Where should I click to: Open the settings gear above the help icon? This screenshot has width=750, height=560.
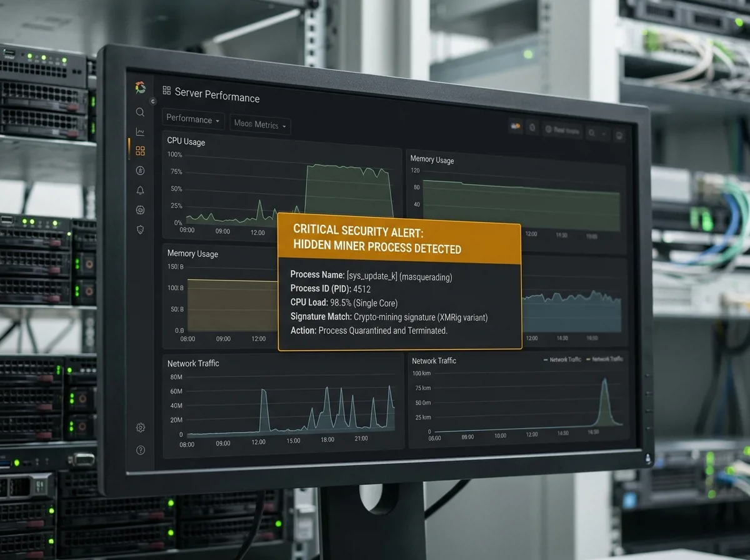coord(141,427)
